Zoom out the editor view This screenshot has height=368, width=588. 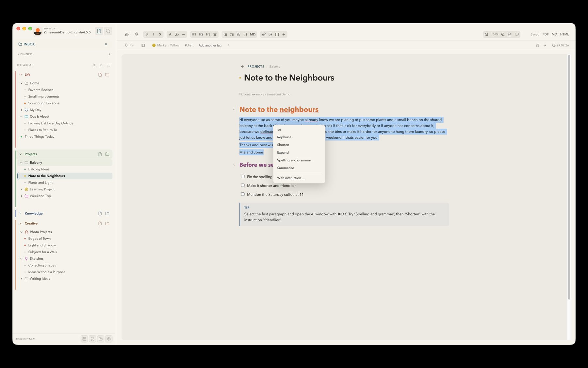(486, 34)
